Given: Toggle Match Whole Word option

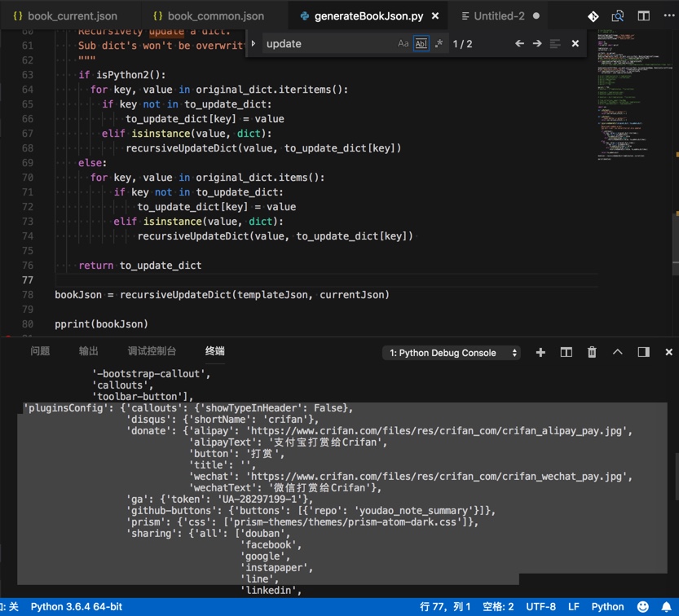Looking at the screenshot, I should coord(421,44).
